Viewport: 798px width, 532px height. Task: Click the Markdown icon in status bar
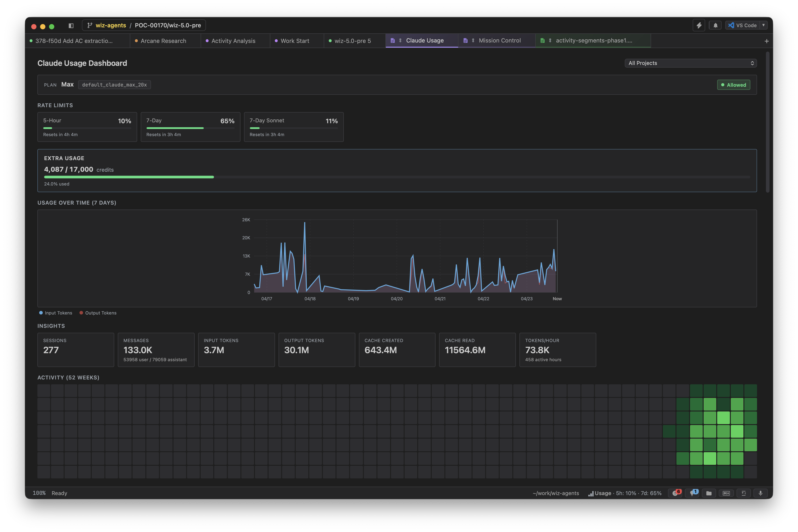[x=726, y=493]
